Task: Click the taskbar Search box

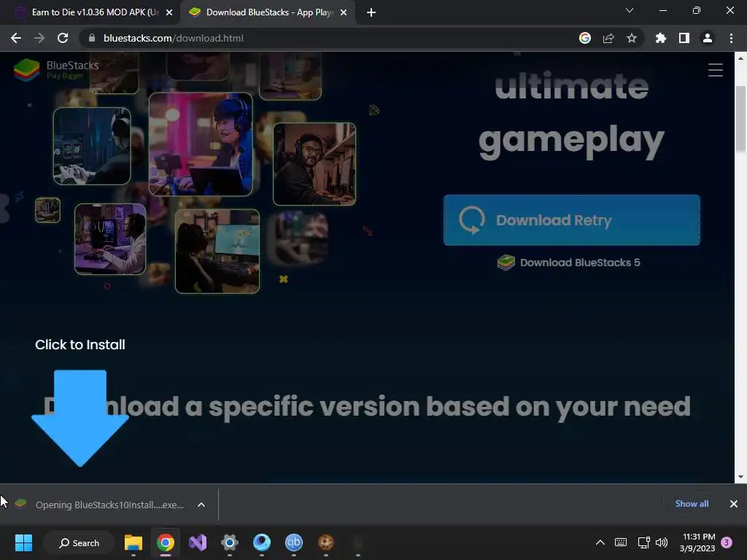Action: pos(79,542)
